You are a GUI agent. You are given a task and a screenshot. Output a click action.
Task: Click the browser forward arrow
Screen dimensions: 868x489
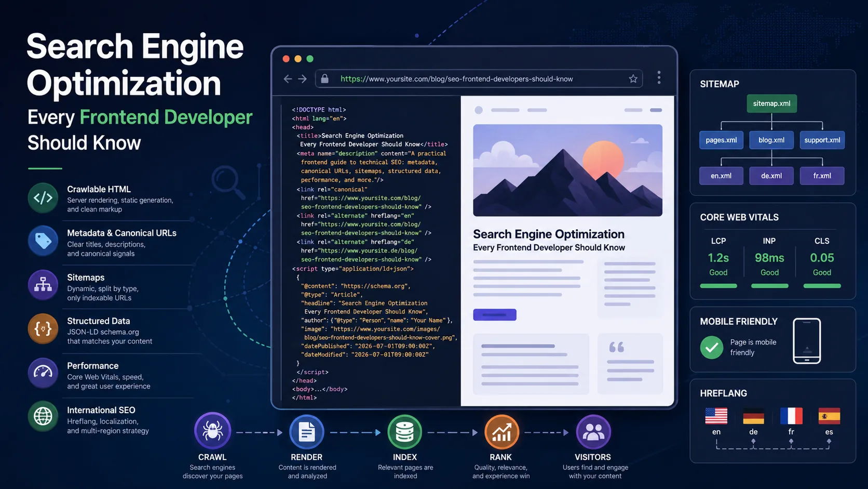point(303,79)
